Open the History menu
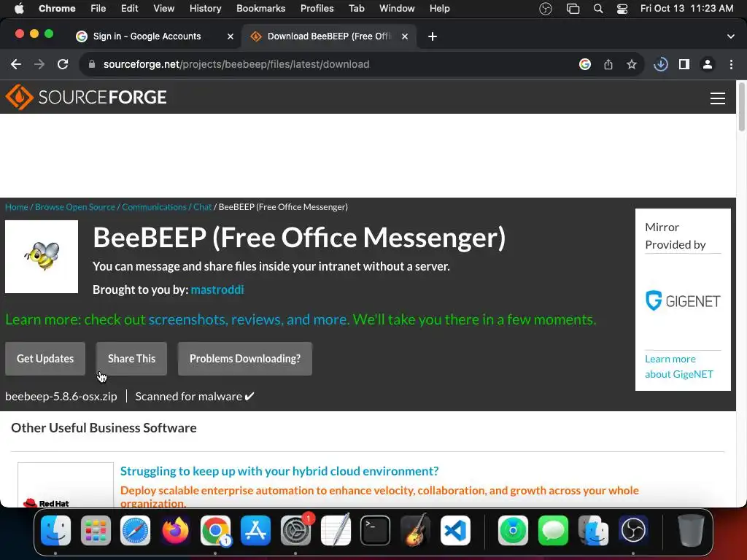 click(205, 8)
